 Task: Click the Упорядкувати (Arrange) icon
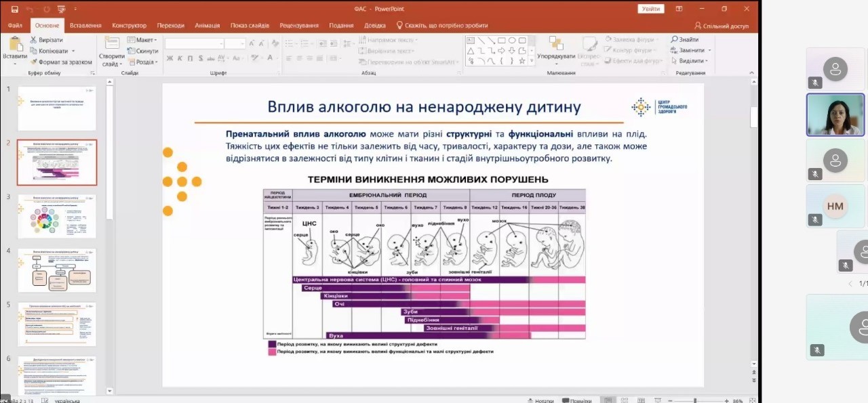point(556,46)
